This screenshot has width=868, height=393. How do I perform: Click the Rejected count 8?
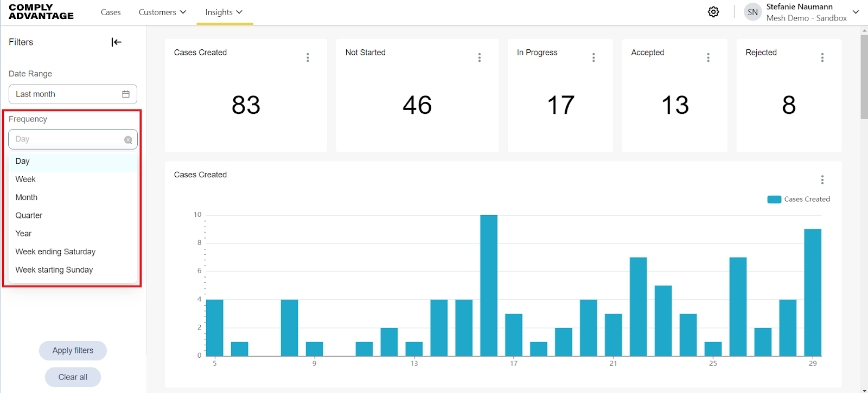[789, 105]
